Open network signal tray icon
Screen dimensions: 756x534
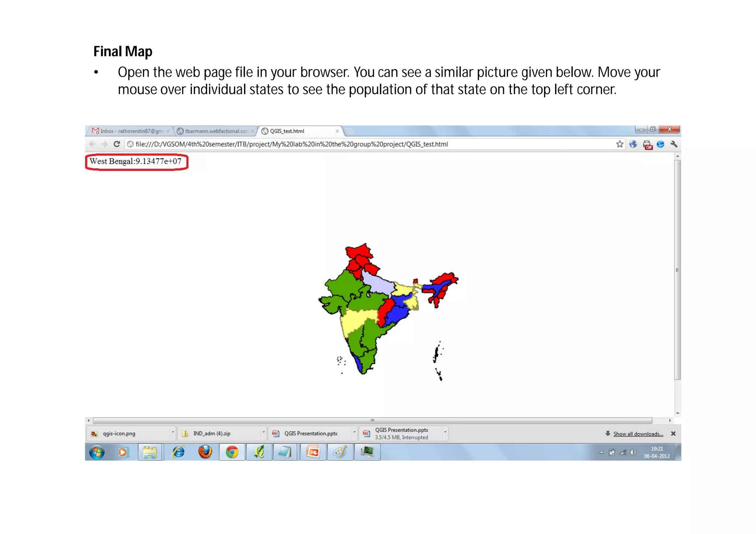tap(623, 452)
